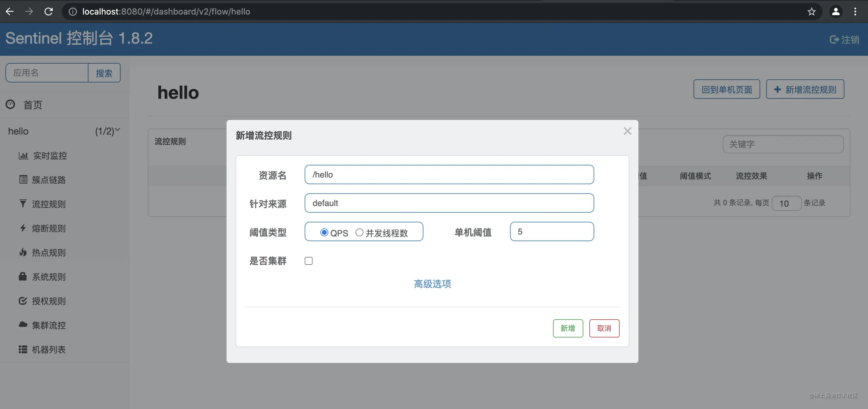Image resolution: width=868 pixels, height=409 pixels.
Task: Click flame icon for 热点规则
Action: click(x=23, y=252)
